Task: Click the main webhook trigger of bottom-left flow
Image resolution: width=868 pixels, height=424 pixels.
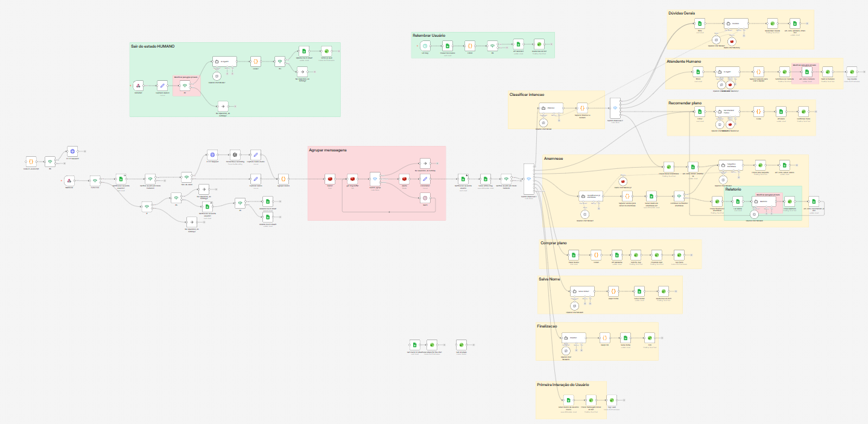Action: [69, 180]
